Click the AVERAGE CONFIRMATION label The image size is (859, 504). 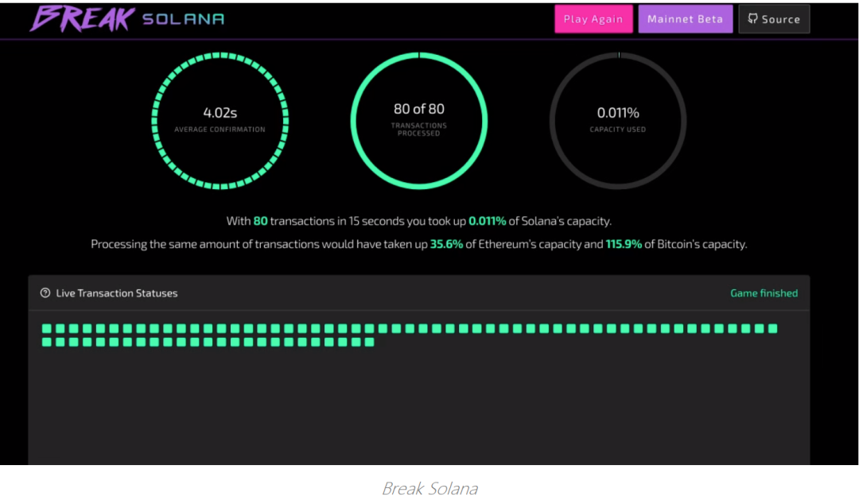point(220,130)
